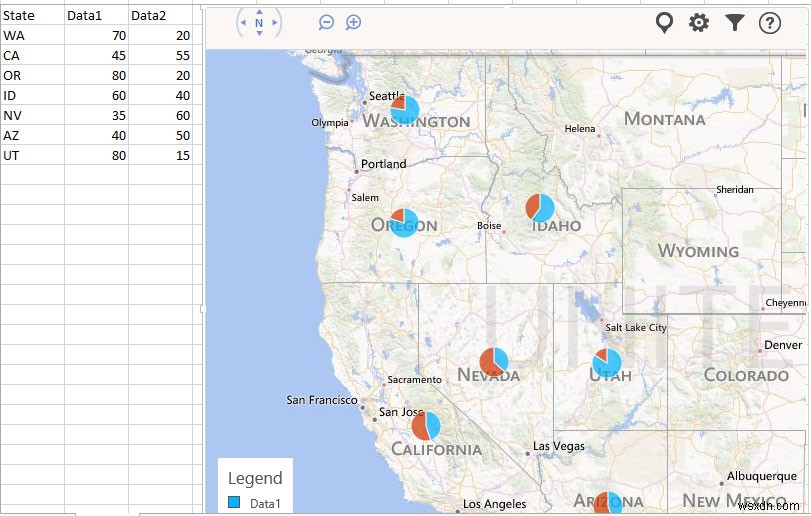Viewport: 811px width, 516px height.
Task: Select the California pie chart marker
Action: (426, 426)
